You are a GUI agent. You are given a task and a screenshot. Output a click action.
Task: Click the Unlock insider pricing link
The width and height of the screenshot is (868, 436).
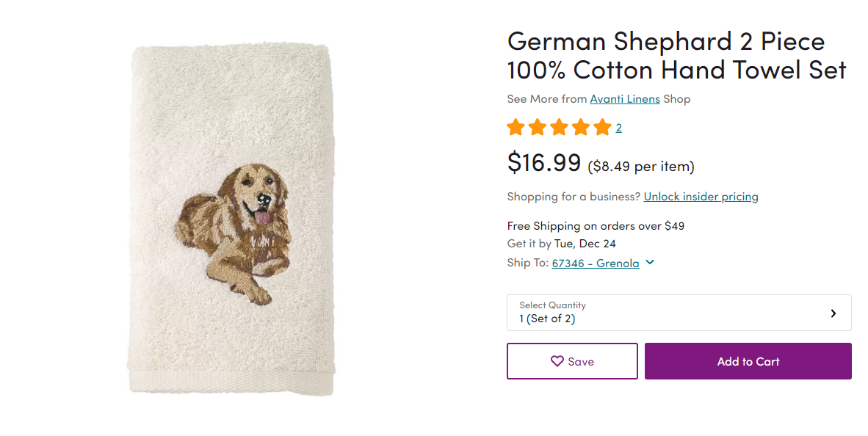pyautogui.click(x=701, y=197)
